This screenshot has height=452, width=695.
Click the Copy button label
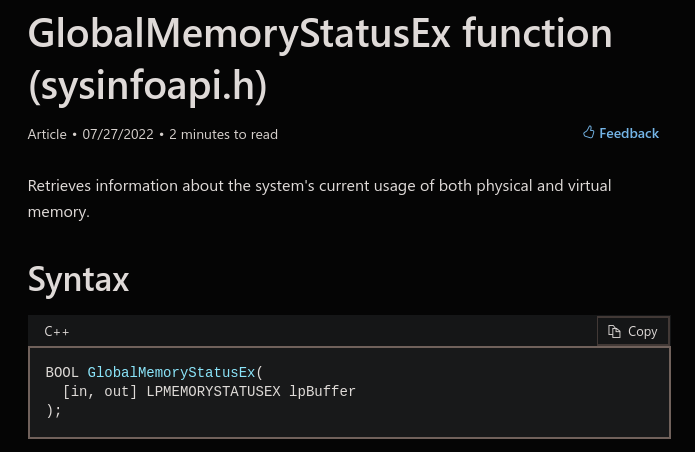point(642,331)
